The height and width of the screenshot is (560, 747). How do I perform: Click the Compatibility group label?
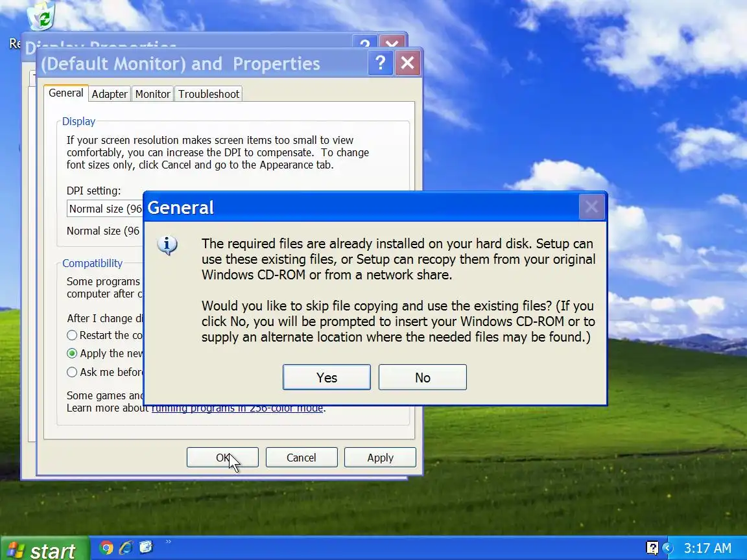93,263
